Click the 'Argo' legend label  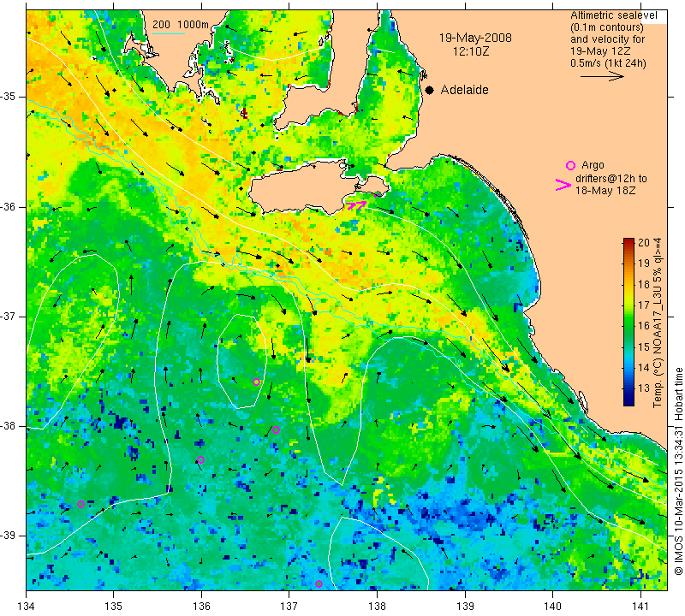pyautogui.click(x=593, y=165)
